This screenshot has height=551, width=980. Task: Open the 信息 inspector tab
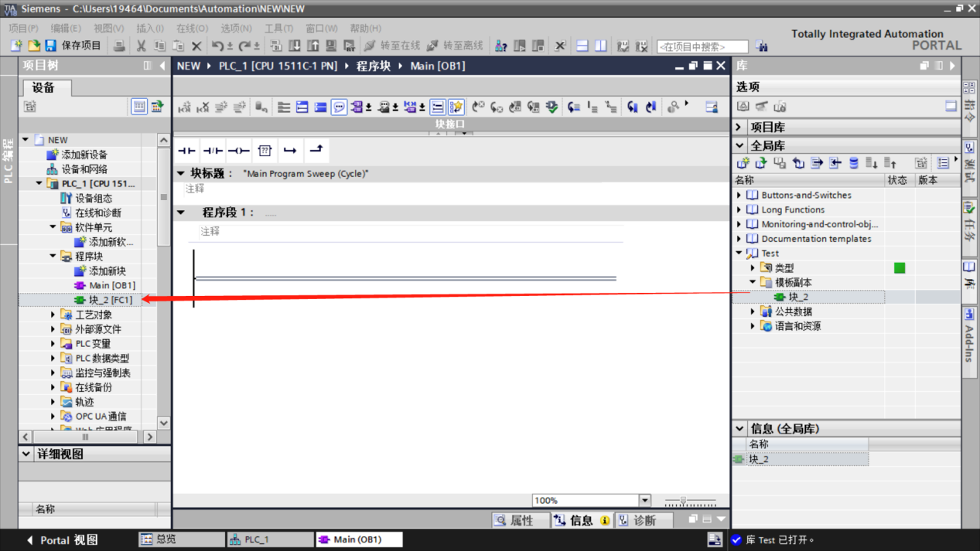(581, 520)
